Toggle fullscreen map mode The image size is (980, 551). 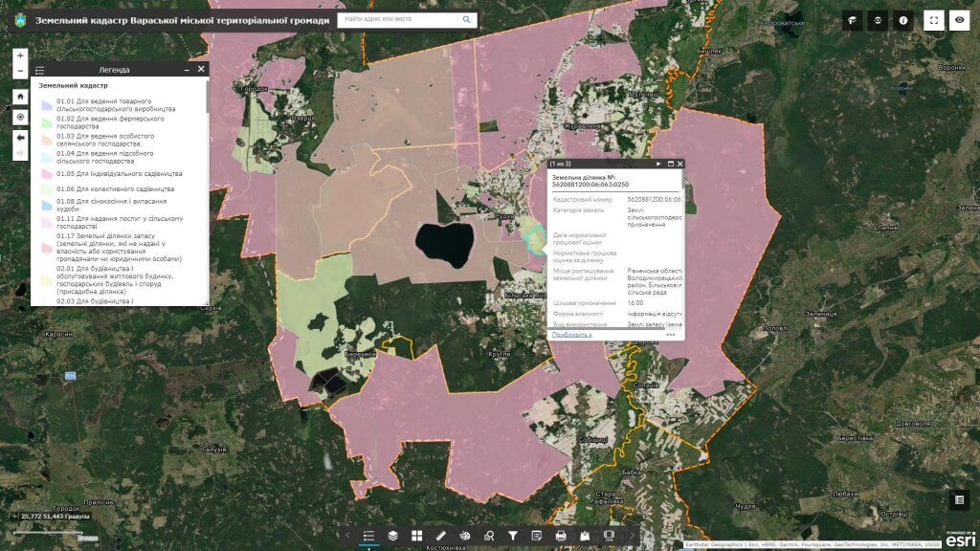click(x=934, y=21)
